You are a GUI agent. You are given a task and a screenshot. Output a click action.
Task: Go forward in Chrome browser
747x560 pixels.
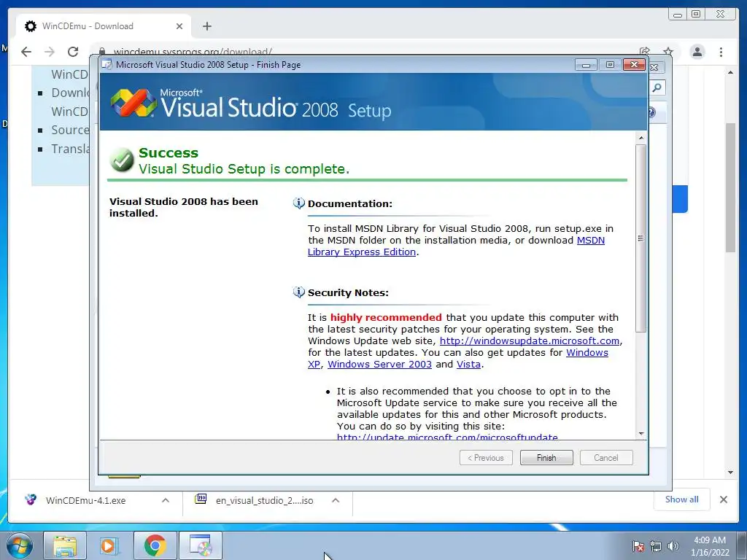tap(50, 52)
